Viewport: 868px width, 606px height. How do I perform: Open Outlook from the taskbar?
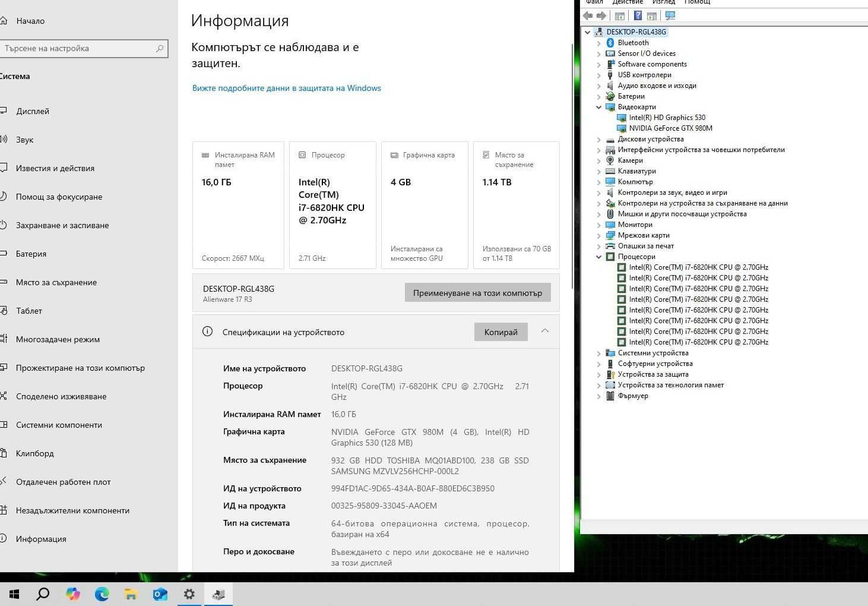160,594
